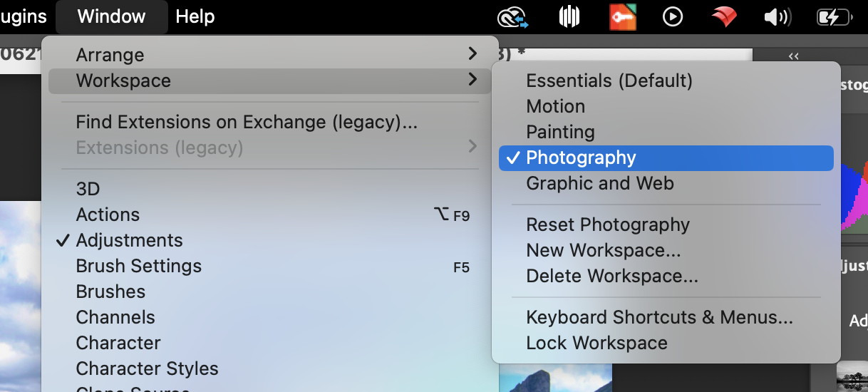Open the volume speaker control
The width and height of the screenshot is (868, 392).
coord(777,16)
